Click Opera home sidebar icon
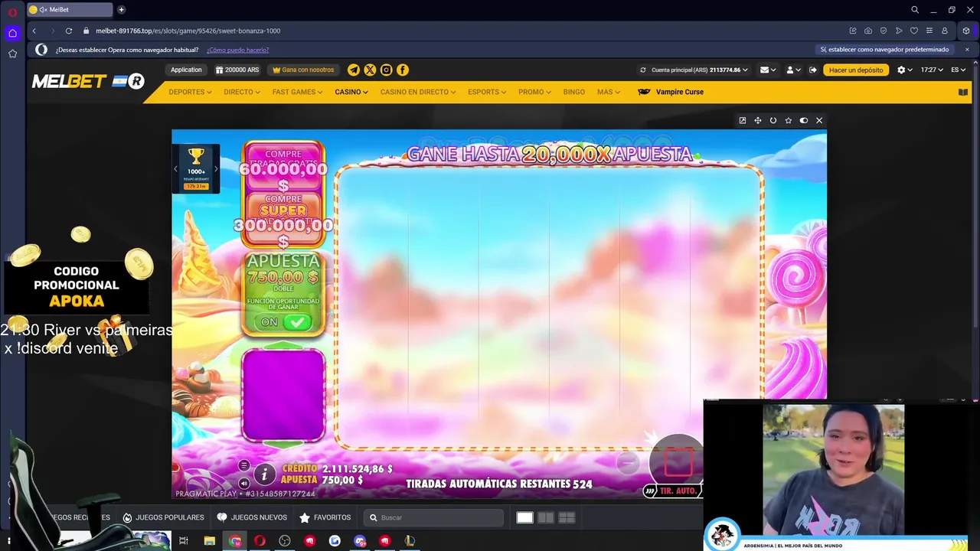The height and width of the screenshot is (551, 980). (12, 33)
